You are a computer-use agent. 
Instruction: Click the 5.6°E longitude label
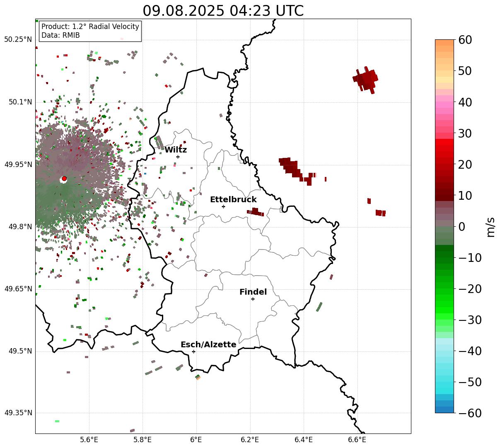point(89,440)
